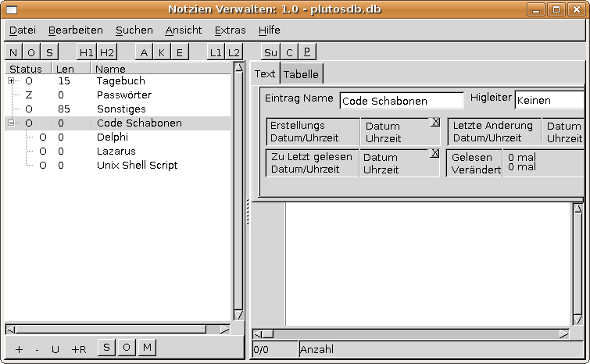Sort by the Name column header
Viewport: 590px width, 364px height.
[110, 69]
